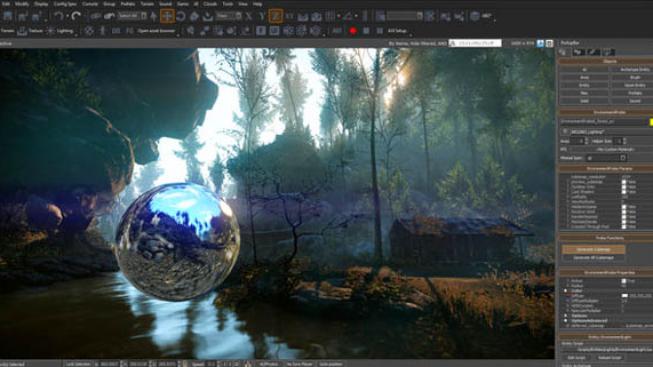653x367 pixels.
Task: Click the Generate Cubemap button
Action: [x=593, y=249]
